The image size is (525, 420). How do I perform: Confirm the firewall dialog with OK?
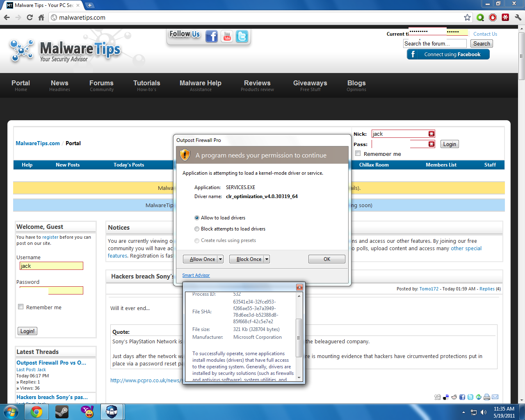click(327, 259)
